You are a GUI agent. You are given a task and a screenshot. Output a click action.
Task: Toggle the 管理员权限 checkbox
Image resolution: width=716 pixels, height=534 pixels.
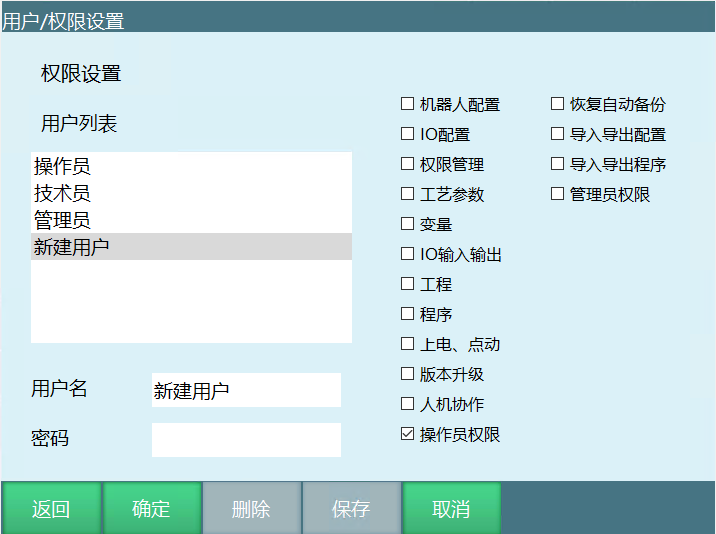click(557, 194)
